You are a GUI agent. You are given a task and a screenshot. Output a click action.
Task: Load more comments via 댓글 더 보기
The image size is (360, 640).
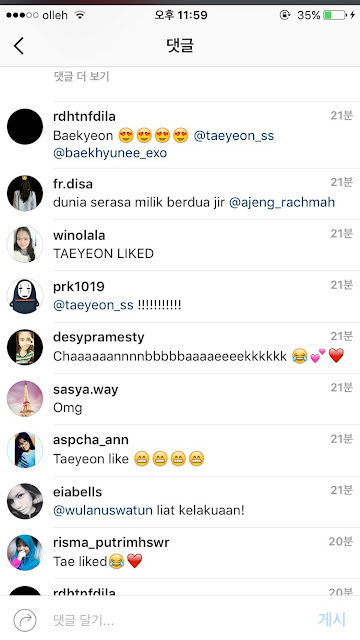[81, 76]
